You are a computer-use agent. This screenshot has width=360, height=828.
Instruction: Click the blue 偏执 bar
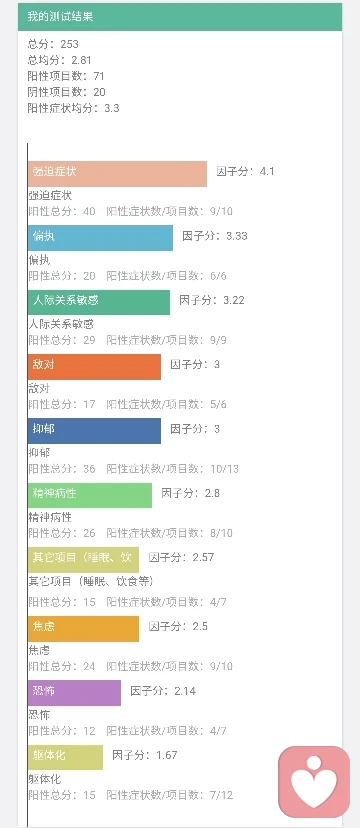click(100, 238)
